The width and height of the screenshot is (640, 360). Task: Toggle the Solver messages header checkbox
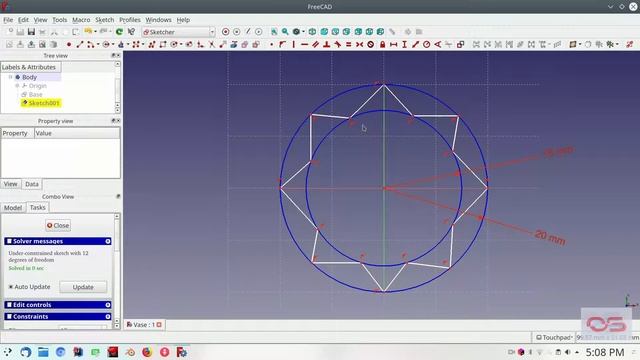[9, 241]
